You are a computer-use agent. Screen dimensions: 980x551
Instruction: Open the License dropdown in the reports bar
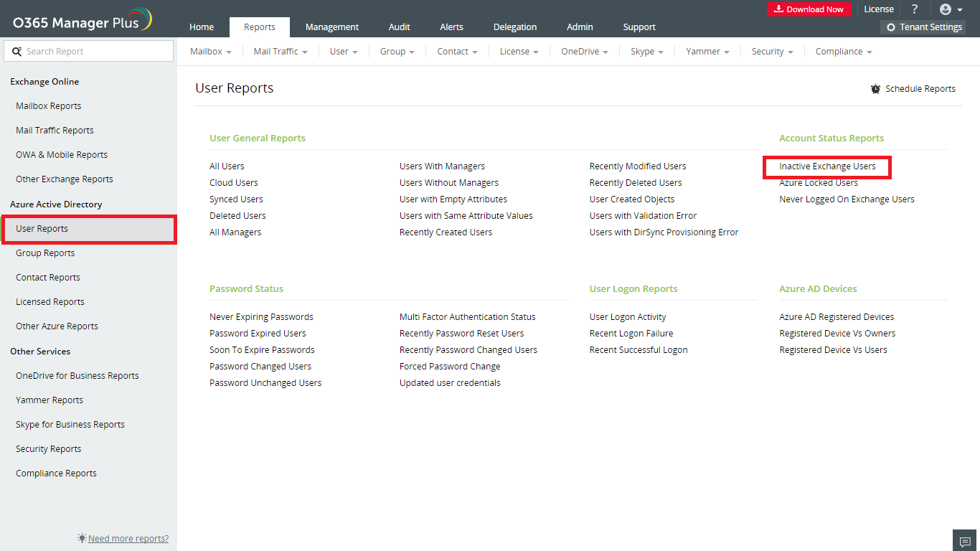coord(519,52)
